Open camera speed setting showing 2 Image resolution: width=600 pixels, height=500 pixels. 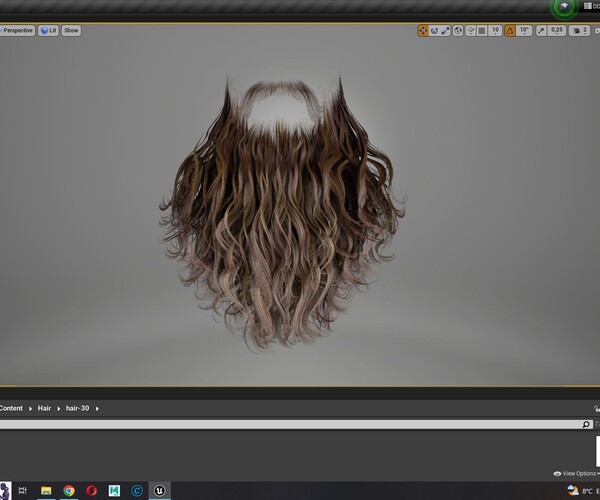tap(579, 31)
